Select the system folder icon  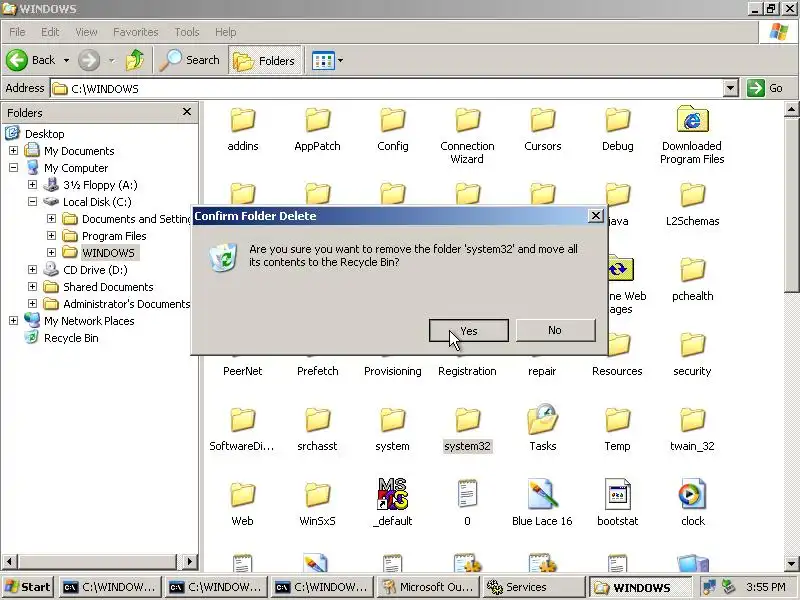393,420
